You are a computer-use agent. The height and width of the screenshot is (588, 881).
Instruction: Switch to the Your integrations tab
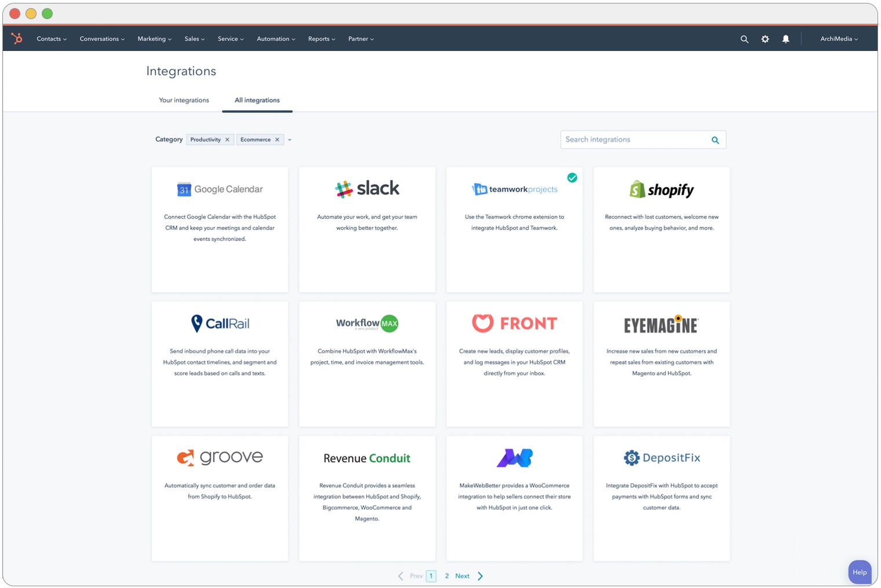[x=184, y=100]
